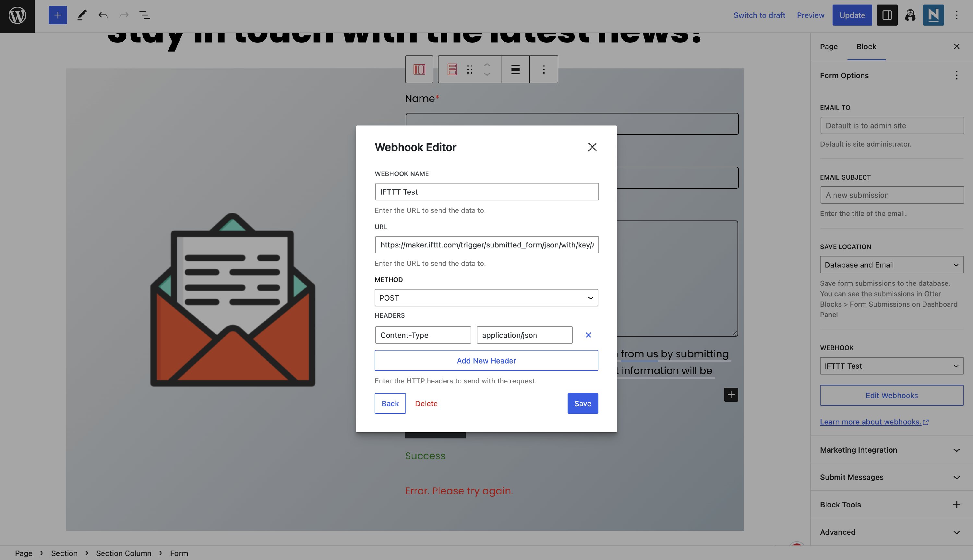The height and width of the screenshot is (560, 973).
Task: Remove the Content-Type header with the X
Action: [x=588, y=335]
